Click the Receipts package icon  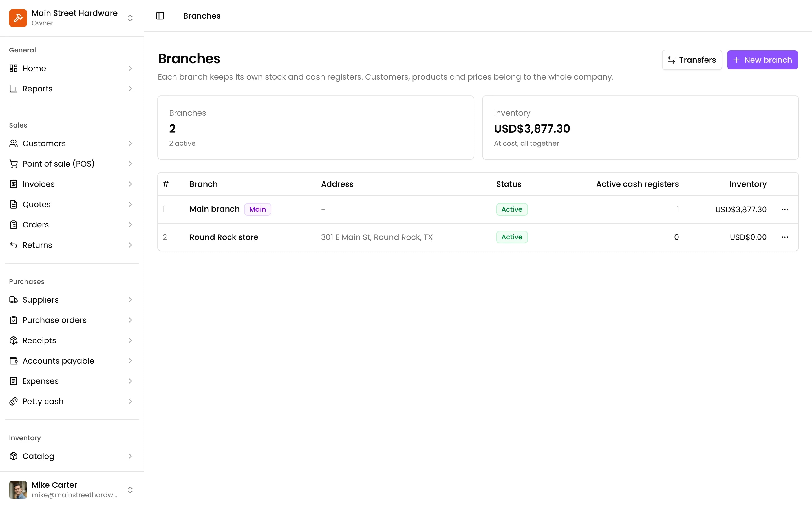[x=14, y=340]
